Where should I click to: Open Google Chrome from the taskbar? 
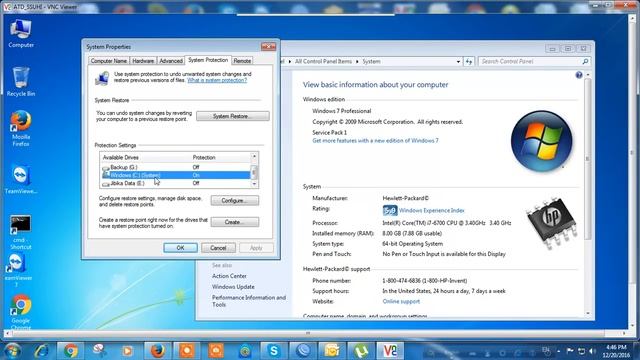70,351
